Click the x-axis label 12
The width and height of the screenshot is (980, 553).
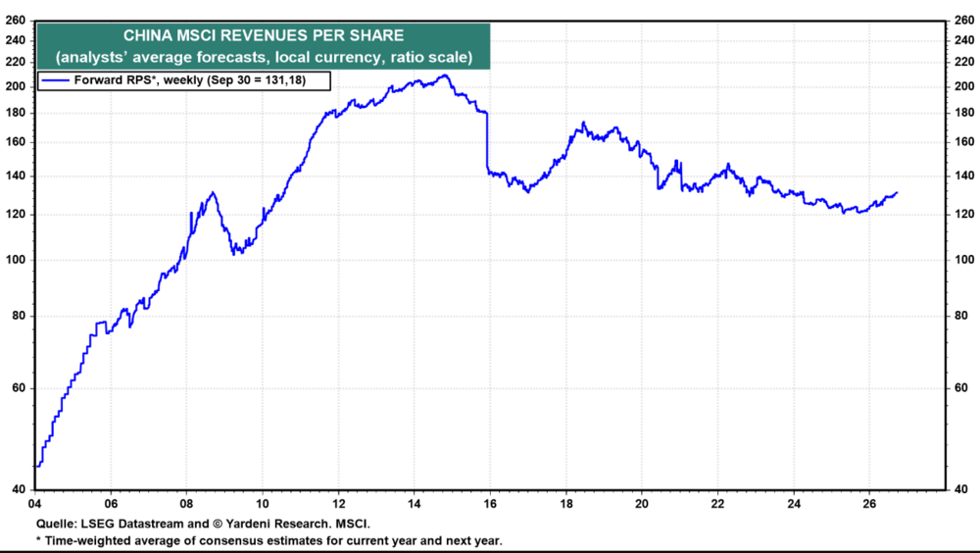point(338,504)
